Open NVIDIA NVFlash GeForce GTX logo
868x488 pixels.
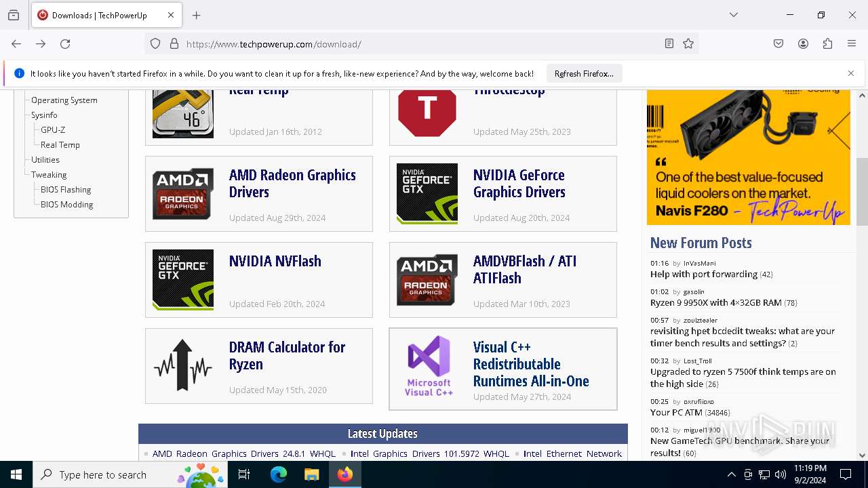tap(183, 280)
